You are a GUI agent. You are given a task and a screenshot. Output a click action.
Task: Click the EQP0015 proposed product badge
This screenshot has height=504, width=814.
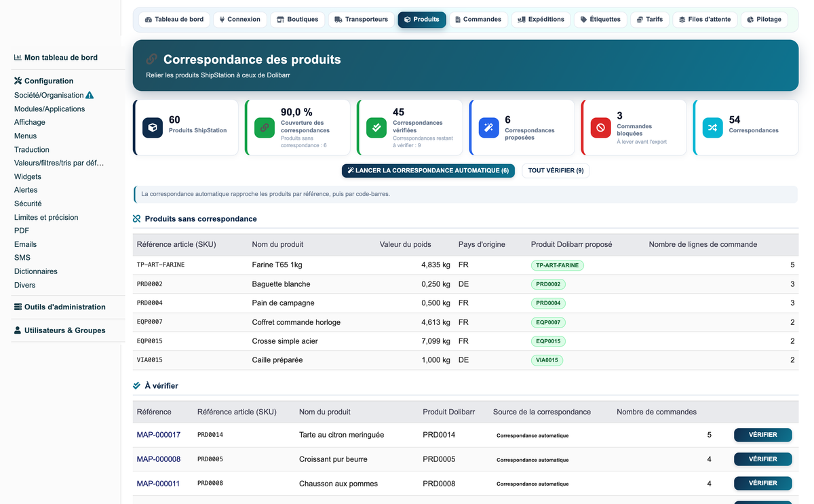548,341
